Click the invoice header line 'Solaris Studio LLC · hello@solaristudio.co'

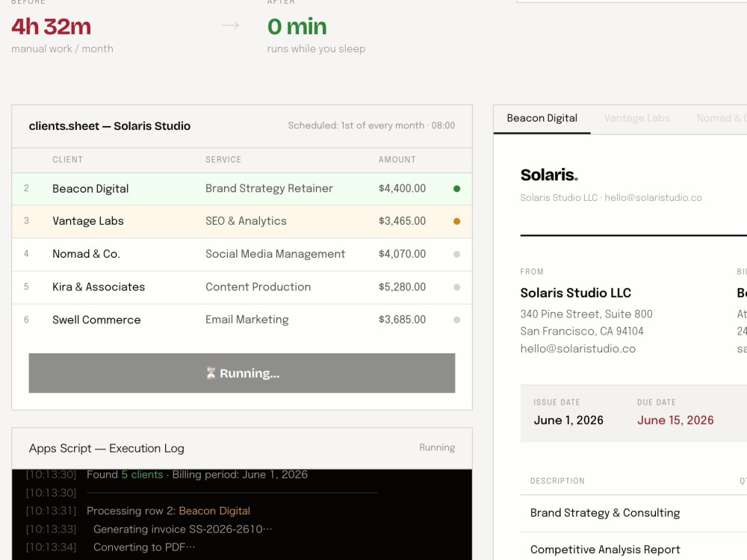[x=611, y=198]
